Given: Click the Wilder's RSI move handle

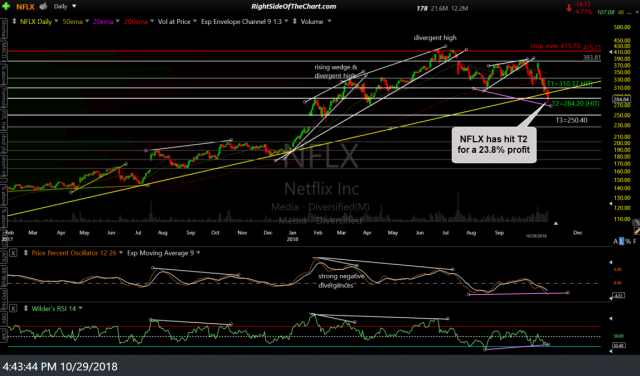Looking at the screenshot, I should pyautogui.click(x=25, y=309).
